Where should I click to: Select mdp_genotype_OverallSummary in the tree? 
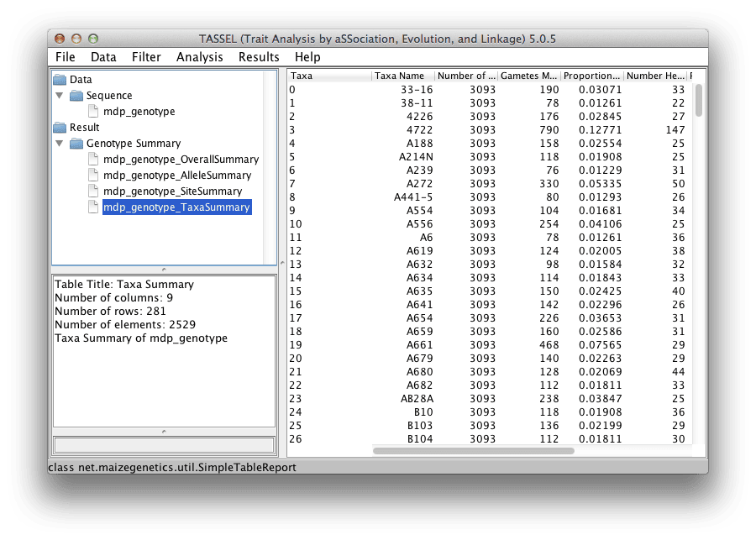click(181, 159)
